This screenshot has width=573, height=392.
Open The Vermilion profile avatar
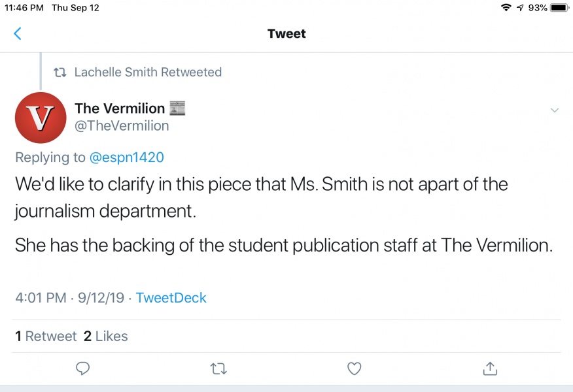41,118
